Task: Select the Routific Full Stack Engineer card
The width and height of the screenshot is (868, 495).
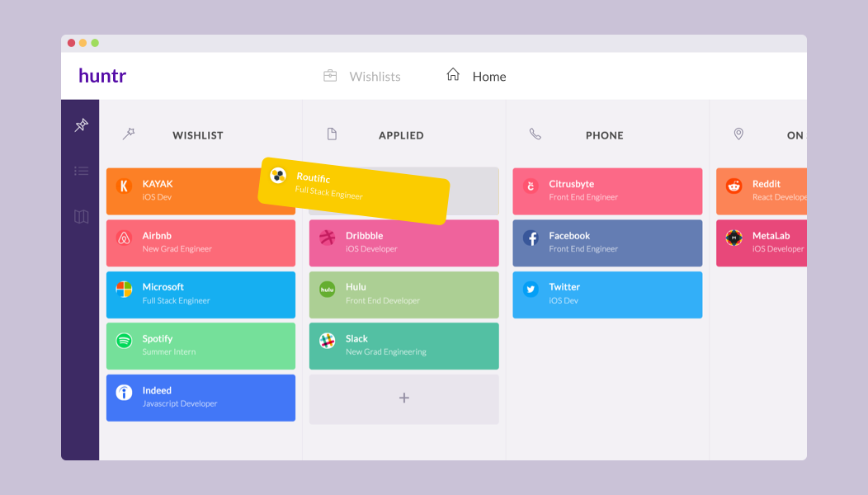Action: 354,191
